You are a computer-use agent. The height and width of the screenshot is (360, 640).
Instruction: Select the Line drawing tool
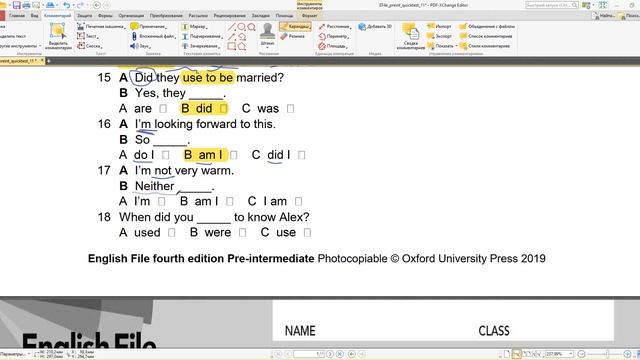[x=232, y=27]
